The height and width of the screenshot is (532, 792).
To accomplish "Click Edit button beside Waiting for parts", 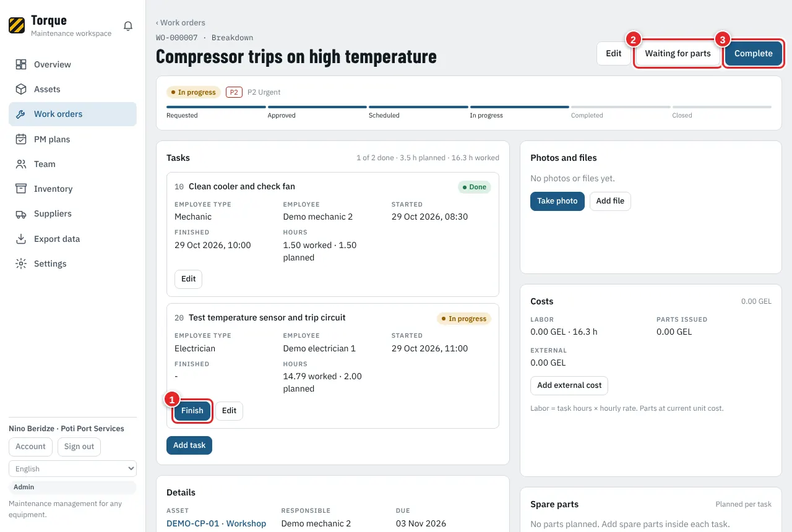I will coord(613,53).
